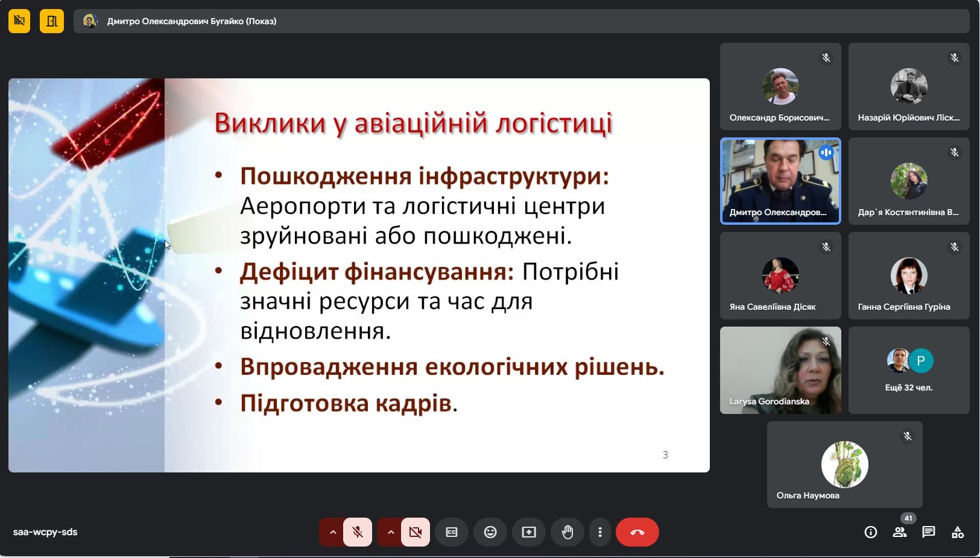Click the red leave call button
Viewport: 980px width, 558px height.
tap(637, 532)
